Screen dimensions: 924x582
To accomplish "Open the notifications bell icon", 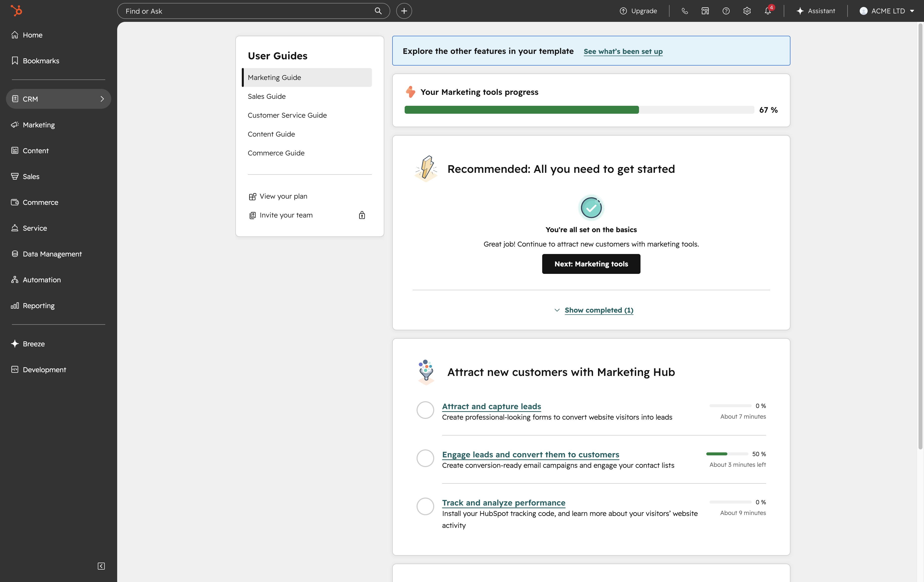I will click(x=768, y=11).
